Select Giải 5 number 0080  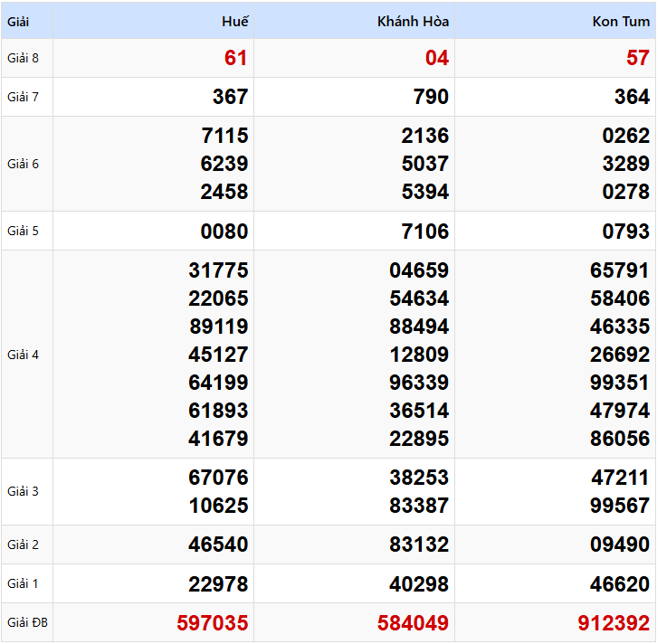tap(224, 232)
